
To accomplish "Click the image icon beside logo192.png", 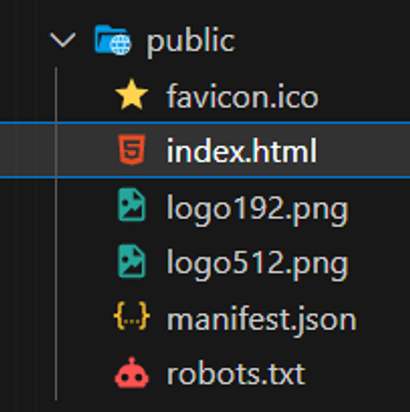I will [x=132, y=205].
